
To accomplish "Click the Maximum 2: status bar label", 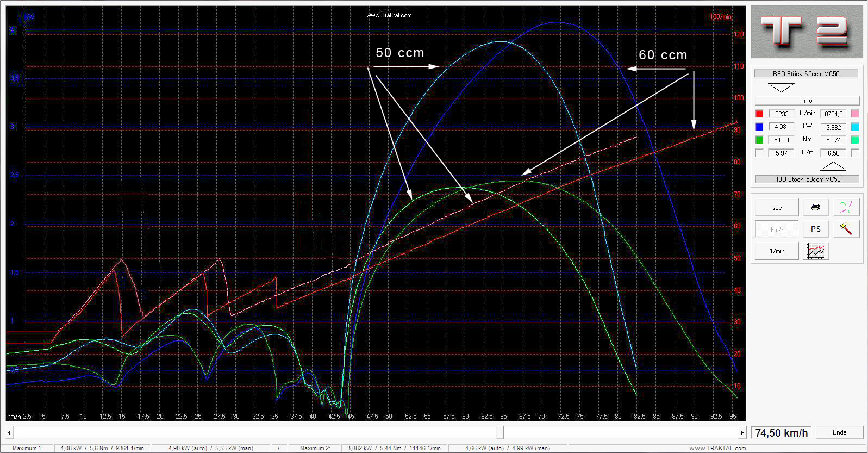I will pyautogui.click(x=315, y=449).
